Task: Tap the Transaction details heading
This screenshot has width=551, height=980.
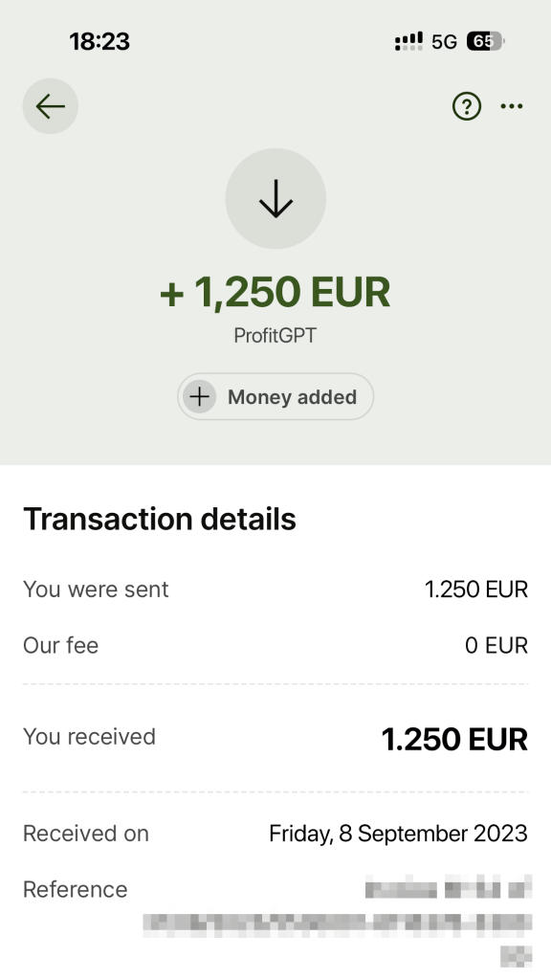Action: tap(160, 519)
